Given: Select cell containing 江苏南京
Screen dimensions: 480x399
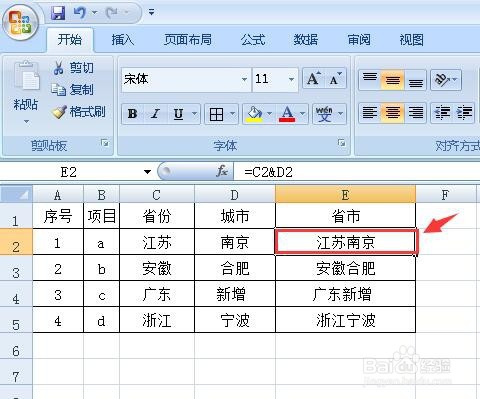Looking at the screenshot, I should tap(346, 242).
